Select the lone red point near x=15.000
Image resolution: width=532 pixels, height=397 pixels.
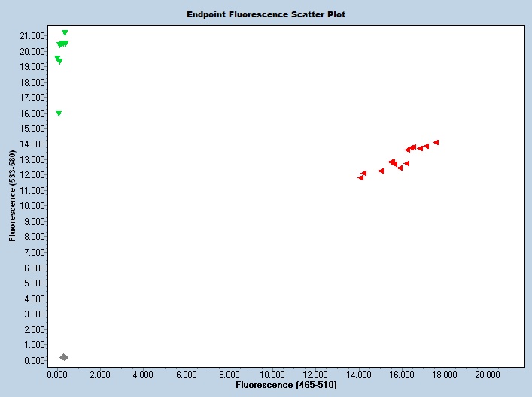click(x=381, y=171)
